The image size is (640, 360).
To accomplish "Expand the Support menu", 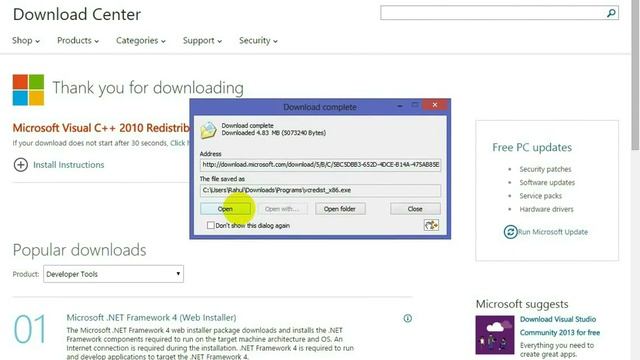I will click(x=202, y=40).
